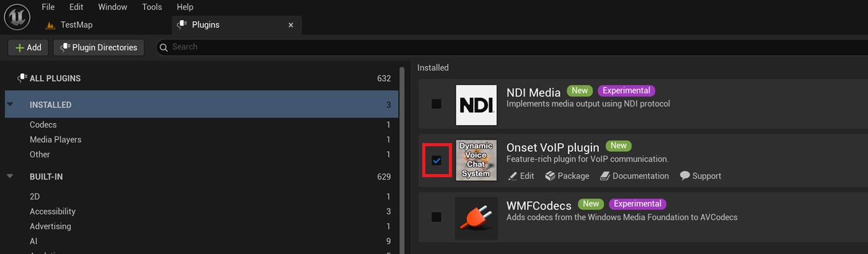Open Support link for Onset VoIP plugin

701,176
